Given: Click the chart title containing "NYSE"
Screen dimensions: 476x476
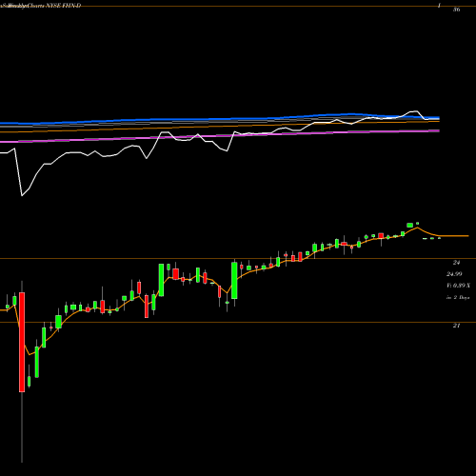Looking at the screenshot, I should point(41,6).
